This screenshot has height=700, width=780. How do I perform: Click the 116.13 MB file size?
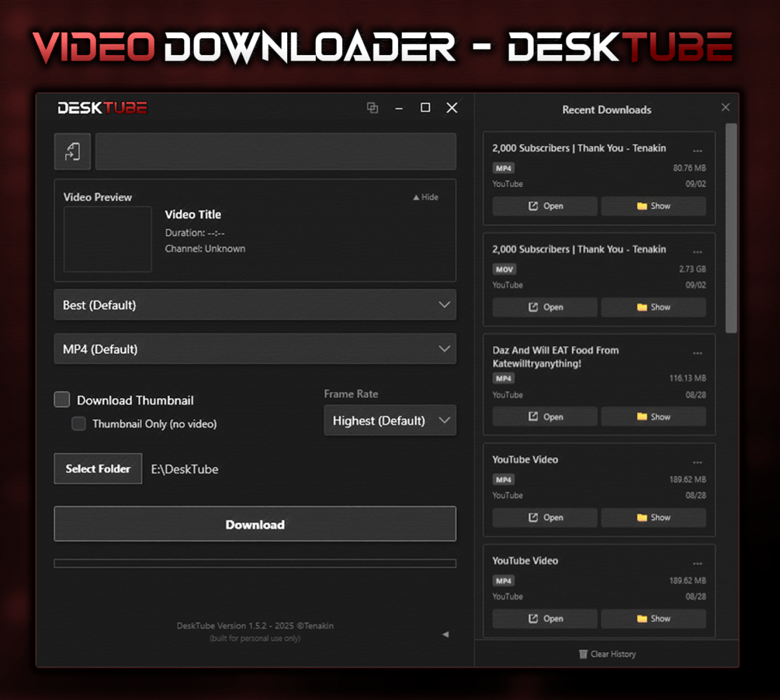[688, 378]
